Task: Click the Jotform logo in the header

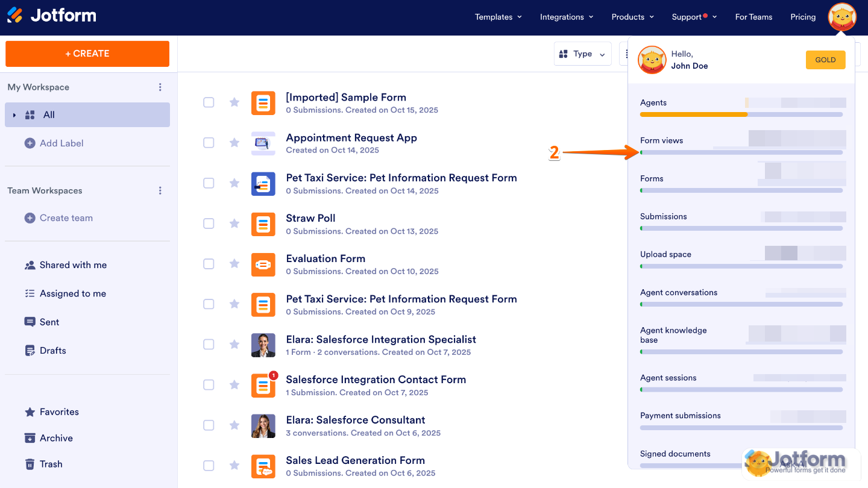Action: pyautogui.click(x=52, y=16)
